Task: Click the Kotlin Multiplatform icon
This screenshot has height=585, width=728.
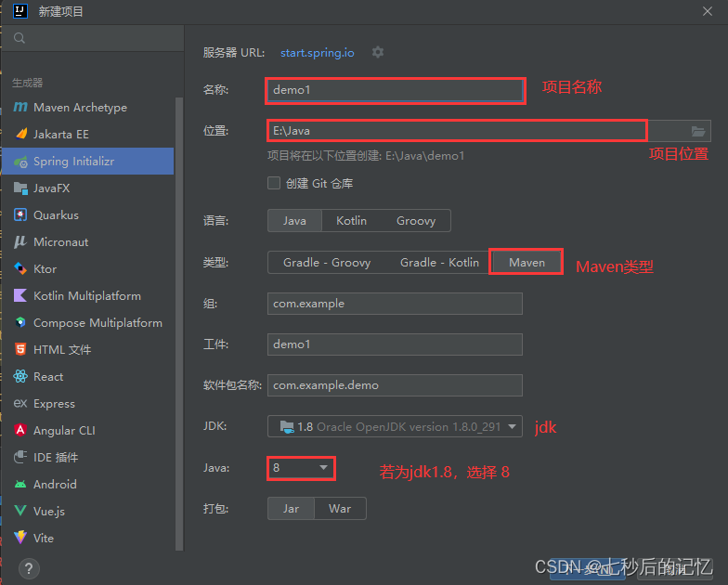Action: (x=20, y=295)
